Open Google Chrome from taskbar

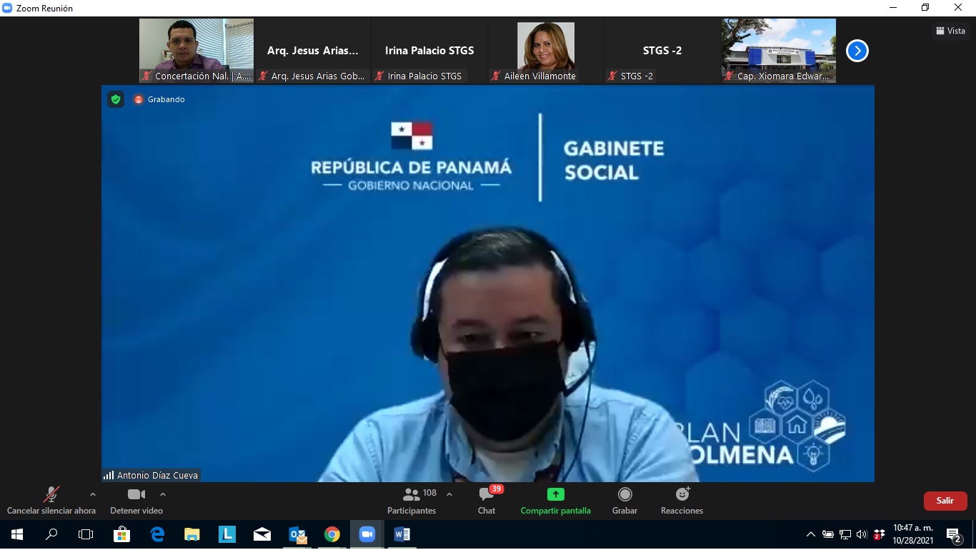pos(332,534)
